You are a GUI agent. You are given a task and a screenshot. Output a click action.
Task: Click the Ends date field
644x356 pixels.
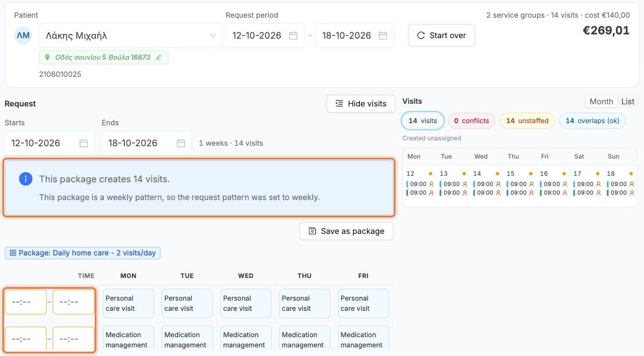tap(147, 143)
